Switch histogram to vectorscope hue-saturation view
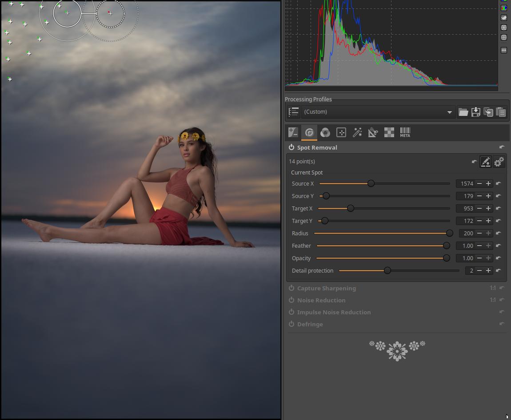This screenshot has height=420, width=511. coord(504,28)
